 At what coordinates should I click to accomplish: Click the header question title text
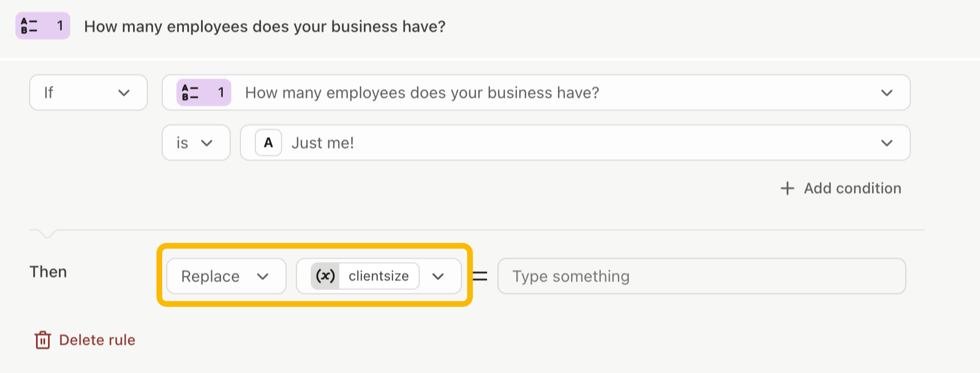[265, 26]
